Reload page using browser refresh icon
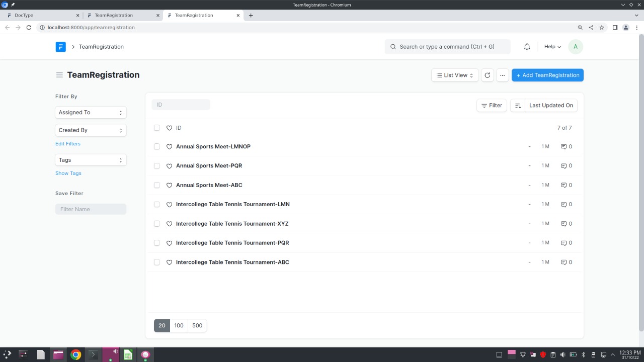The width and height of the screenshot is (644, 362). (29, 28)
